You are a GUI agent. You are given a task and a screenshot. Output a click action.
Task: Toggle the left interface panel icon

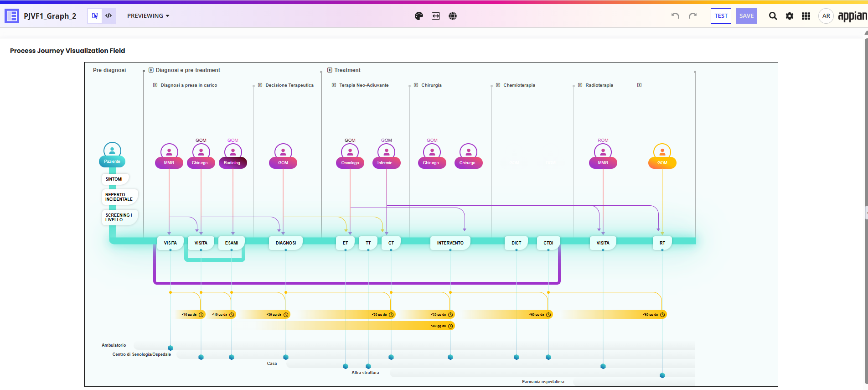[12, 16]
